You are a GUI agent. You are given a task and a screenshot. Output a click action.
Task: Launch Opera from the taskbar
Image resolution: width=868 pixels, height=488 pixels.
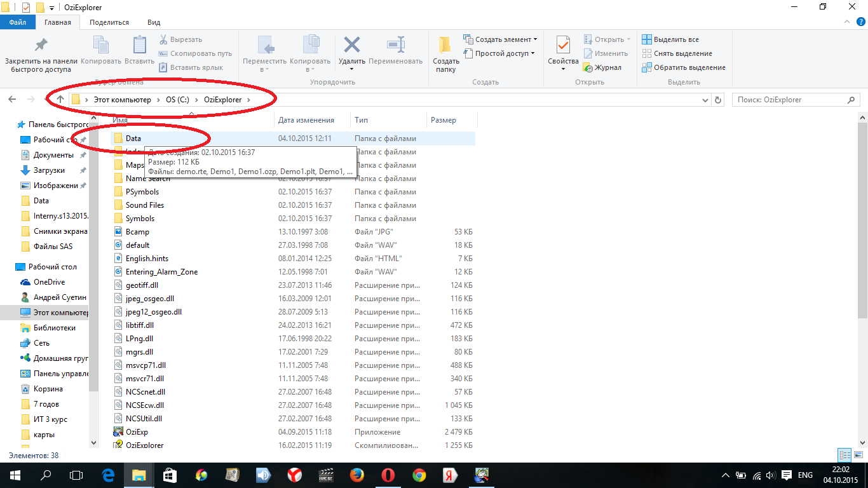pyautogui.click(x=388, y=475)
